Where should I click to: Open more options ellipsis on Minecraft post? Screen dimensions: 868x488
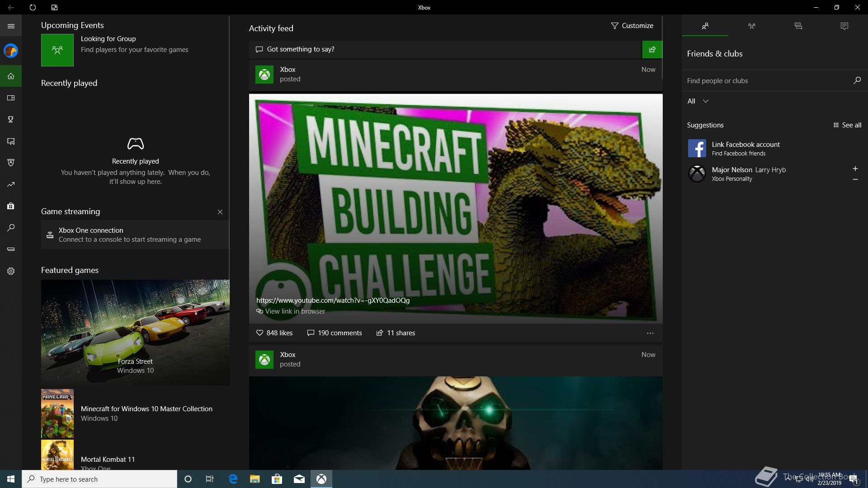coord(650,333)
